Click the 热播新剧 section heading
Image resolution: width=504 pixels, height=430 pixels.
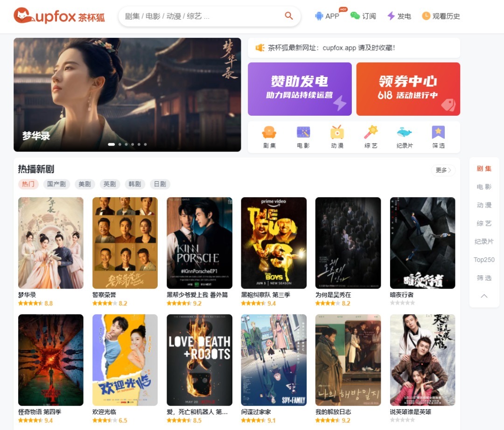pyautogui.click(x=36, y=169)
